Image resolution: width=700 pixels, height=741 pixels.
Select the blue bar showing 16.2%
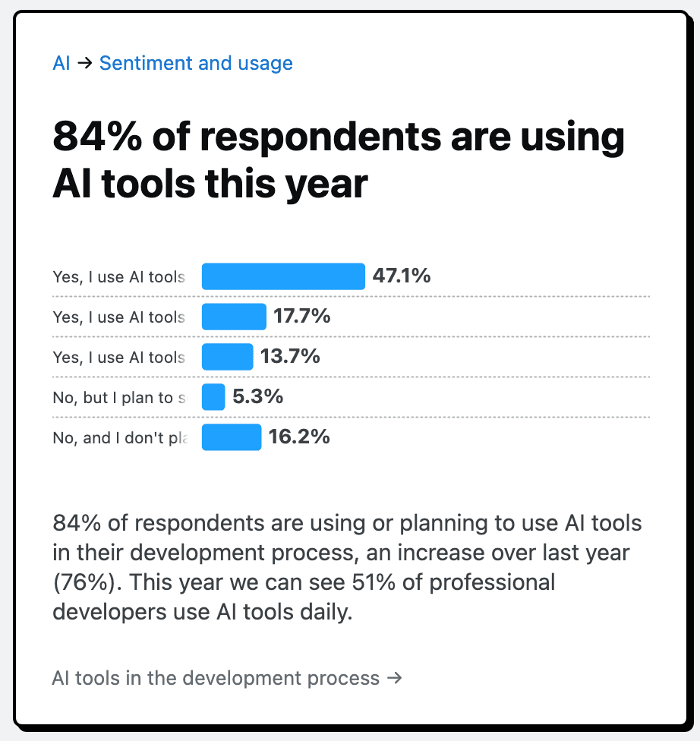click(232, 437)
